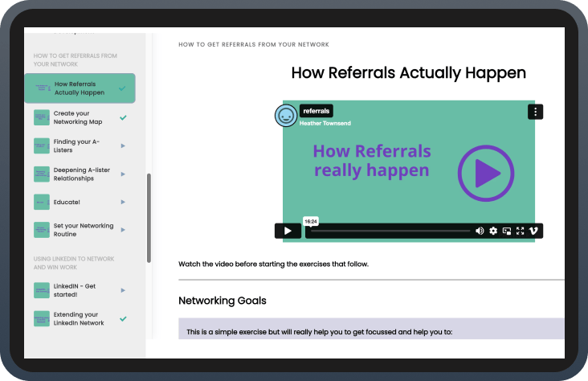This screenshot has width=588, height=381.
Task: Mute the video volume speaker icon
Action: (480, 231)
